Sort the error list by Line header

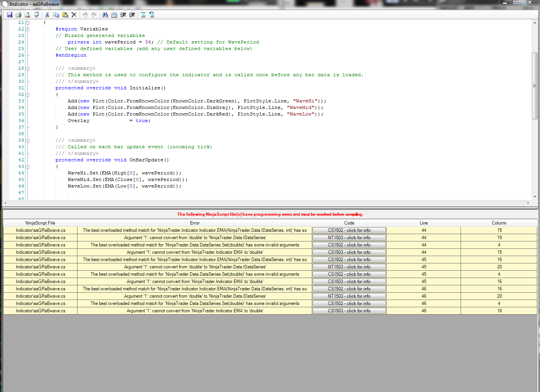pos(424,223)
